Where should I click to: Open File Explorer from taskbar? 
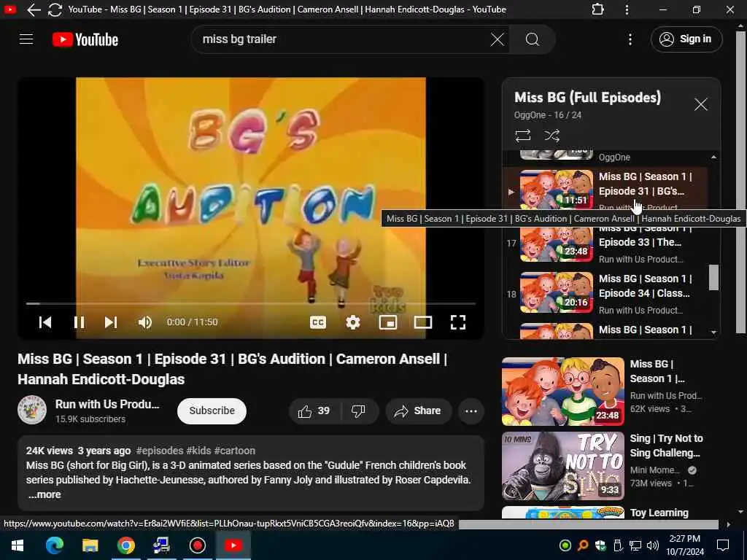point(90,545)
